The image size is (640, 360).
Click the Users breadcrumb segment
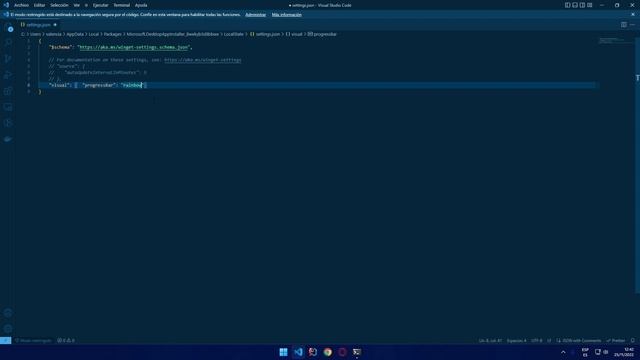click(35, 34)
